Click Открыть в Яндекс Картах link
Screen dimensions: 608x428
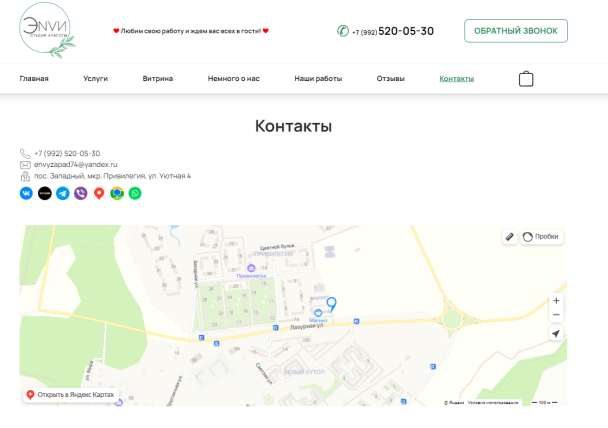(x=70, y=395)
